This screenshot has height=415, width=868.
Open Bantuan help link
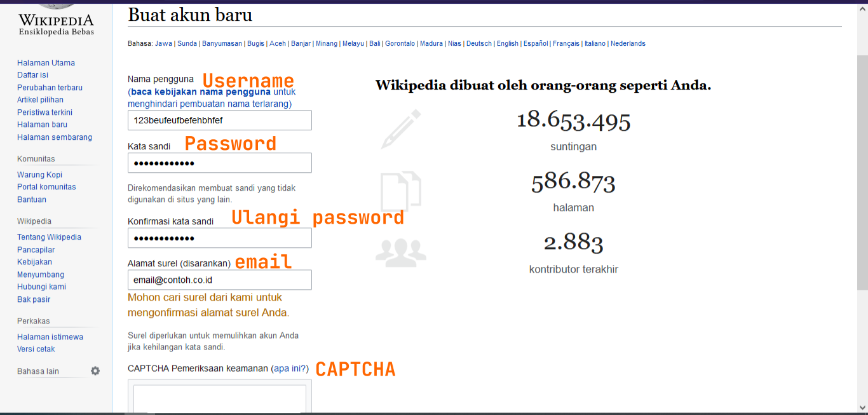coord(32,200)
